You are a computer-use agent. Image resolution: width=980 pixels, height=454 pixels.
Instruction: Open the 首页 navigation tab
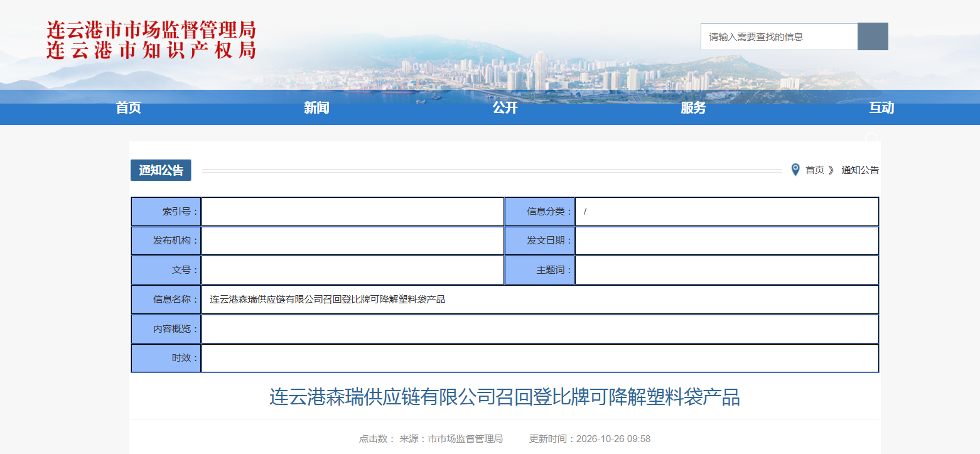click(129, 108)
